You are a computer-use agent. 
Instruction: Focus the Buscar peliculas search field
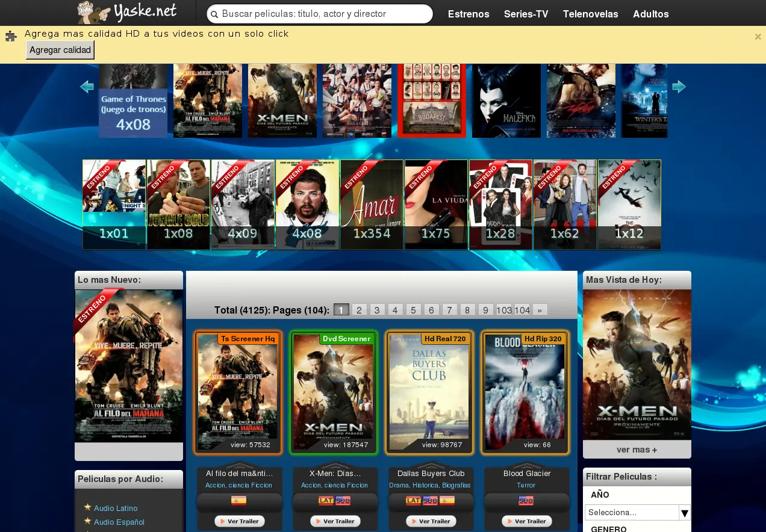[x=320, y=14]
